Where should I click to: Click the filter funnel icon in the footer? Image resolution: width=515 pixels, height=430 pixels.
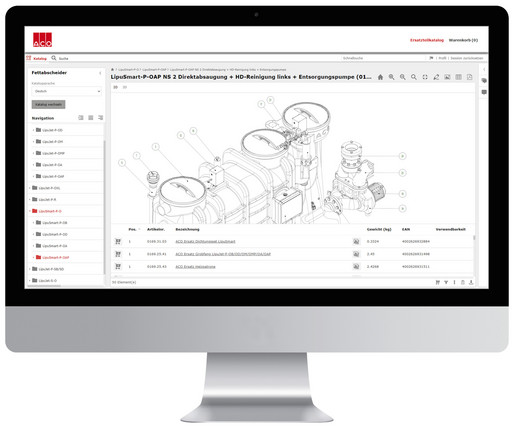446,282
